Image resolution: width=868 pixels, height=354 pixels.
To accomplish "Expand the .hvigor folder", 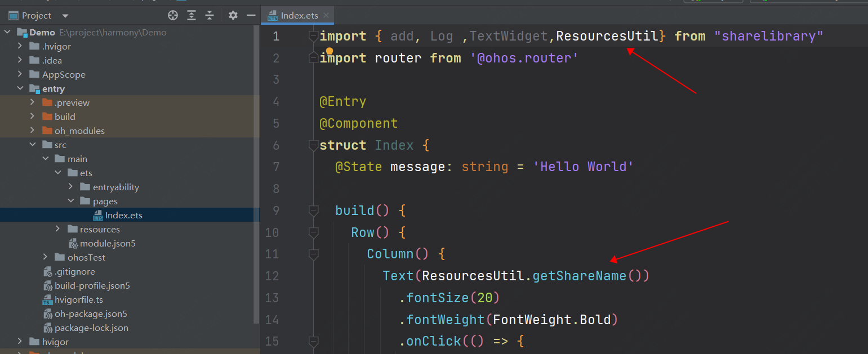I will (x=21, y=46).
